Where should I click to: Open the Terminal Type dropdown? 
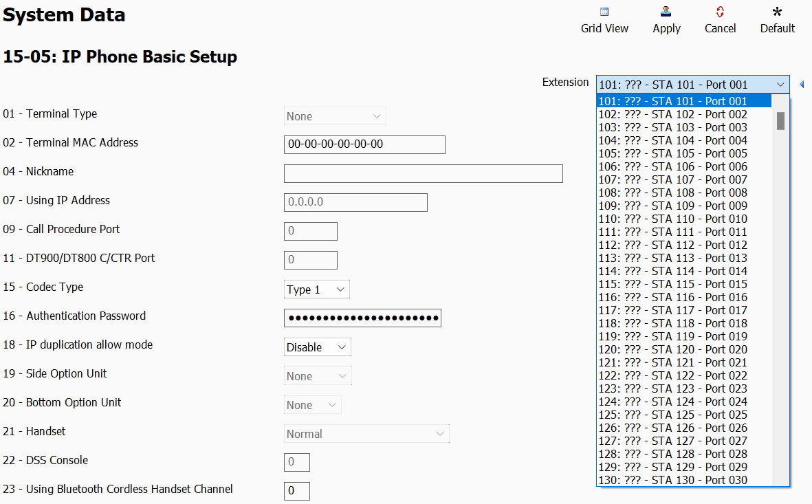pyautogui.click(x=335, y=116)
